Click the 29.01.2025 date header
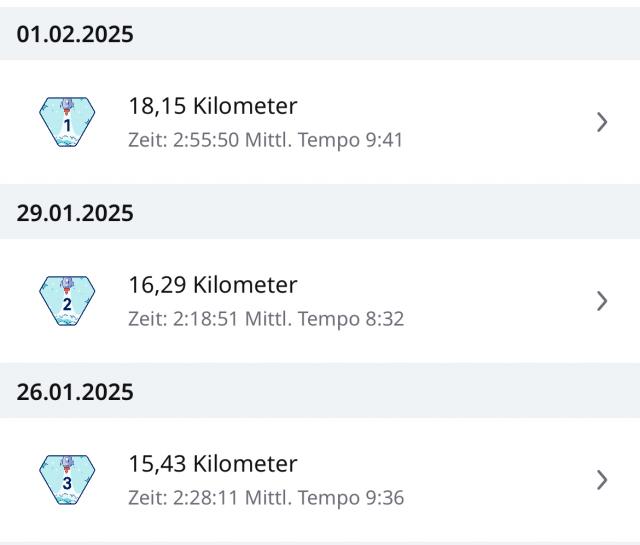 75,213
